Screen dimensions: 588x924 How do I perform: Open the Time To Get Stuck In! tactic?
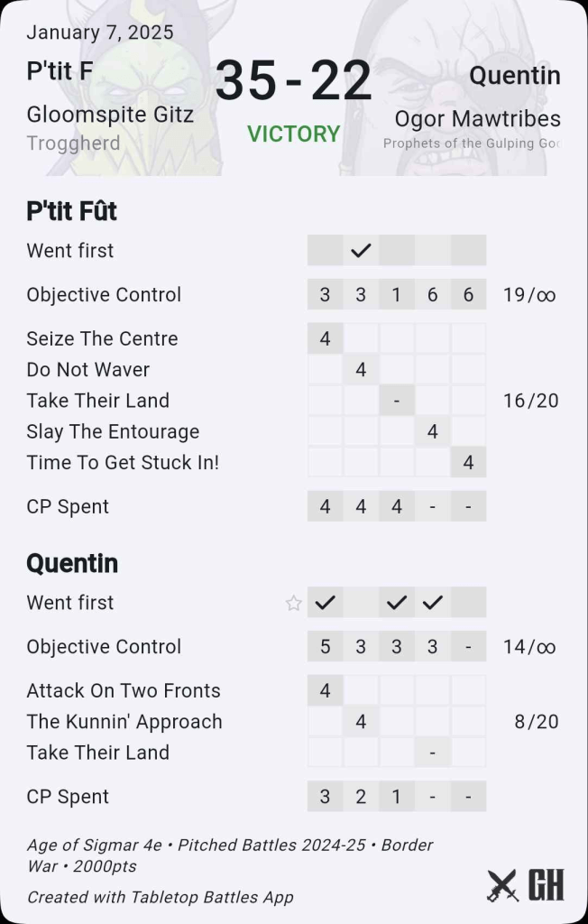123,462
